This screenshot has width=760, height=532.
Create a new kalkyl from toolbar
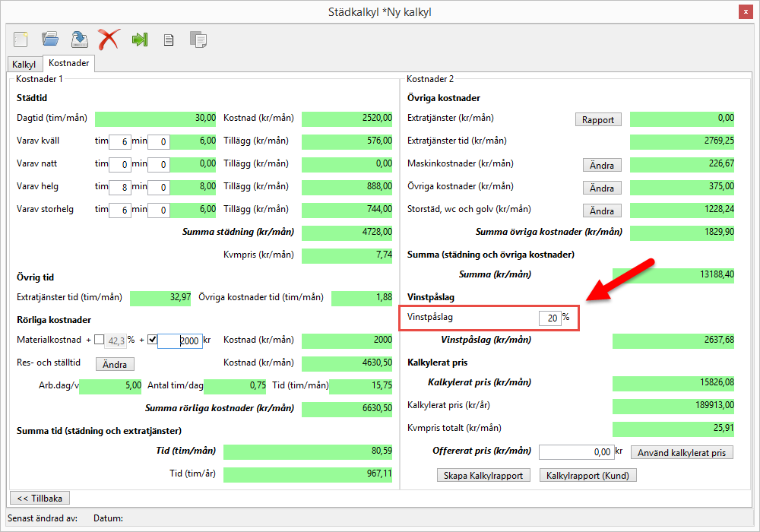pyautogui.click(x=21, y=40)
